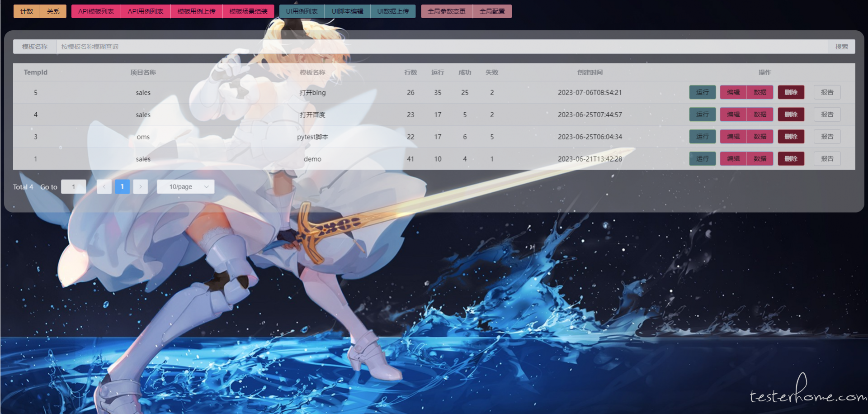Switch to UI用例列表 tab
This screenshot has width=868, height=414.
302,11
